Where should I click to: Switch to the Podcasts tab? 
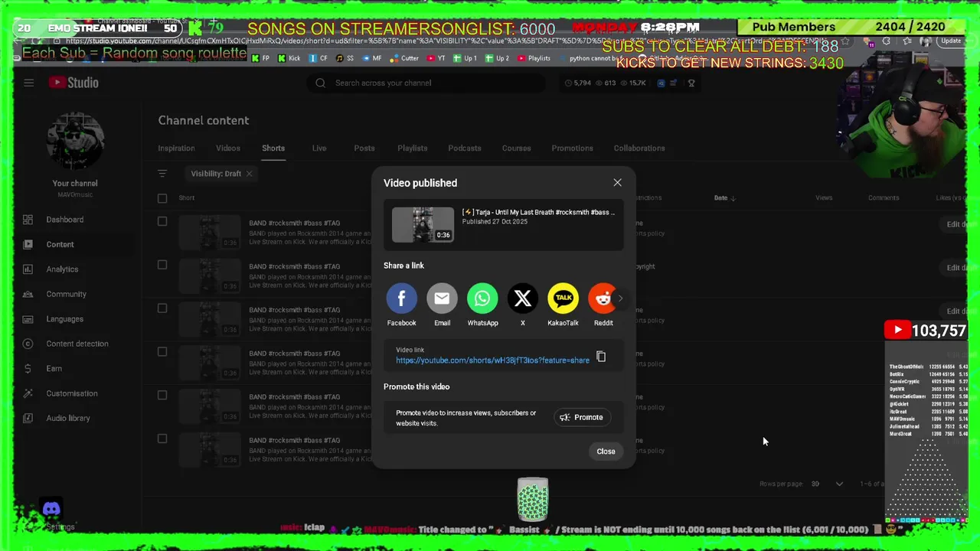[x=465, y=148]
